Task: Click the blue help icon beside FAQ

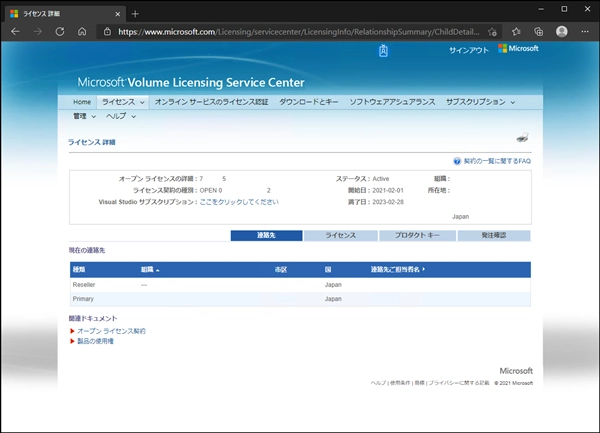Action: [x=457, y=161]
